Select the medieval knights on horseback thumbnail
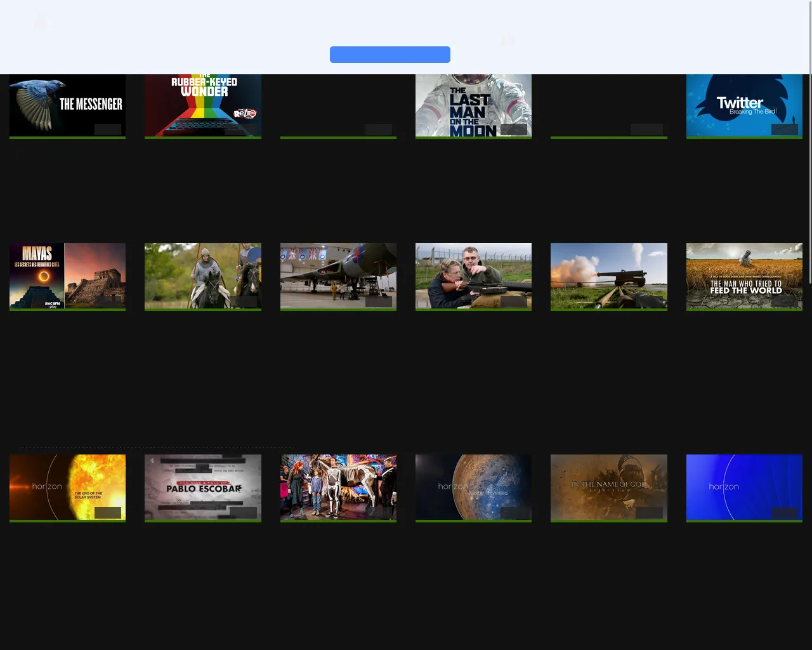Image resolution: width=812 pixels, height=650 pixels. point(202,276)
